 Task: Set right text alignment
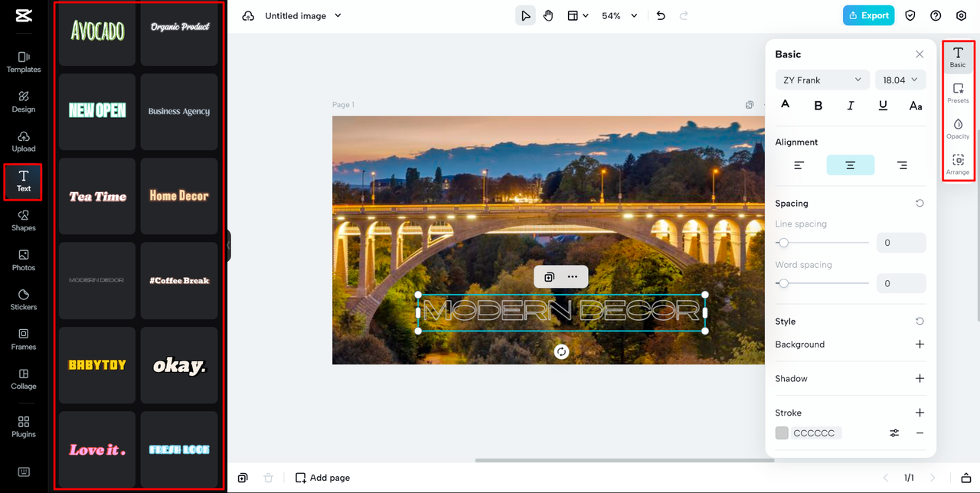[x=902, y=165]
